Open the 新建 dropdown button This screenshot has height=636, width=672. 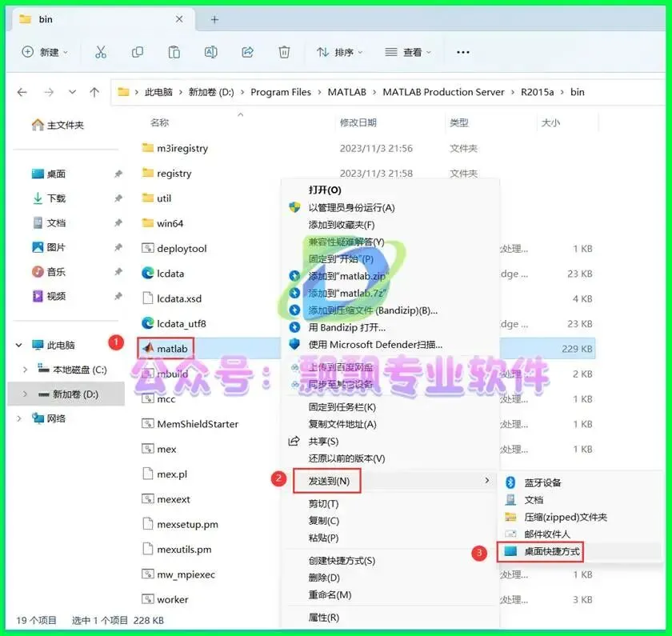45,52
